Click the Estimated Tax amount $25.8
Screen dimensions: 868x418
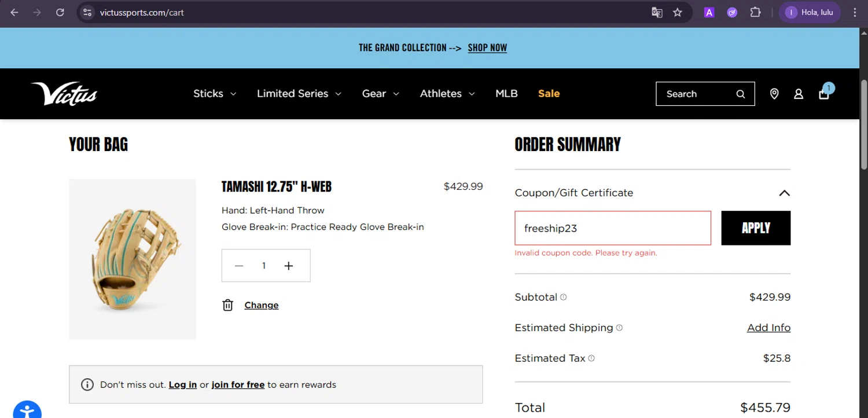(x=777, y=358)
